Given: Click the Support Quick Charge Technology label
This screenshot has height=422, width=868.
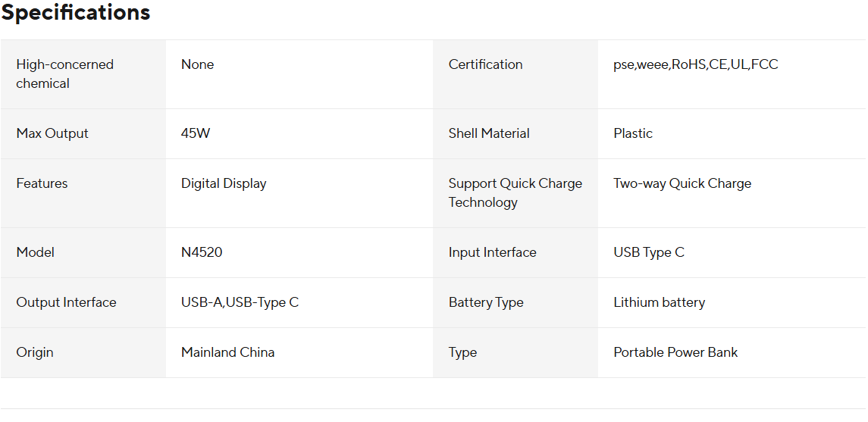Looking at the screenshot, I should click(515, 192).
